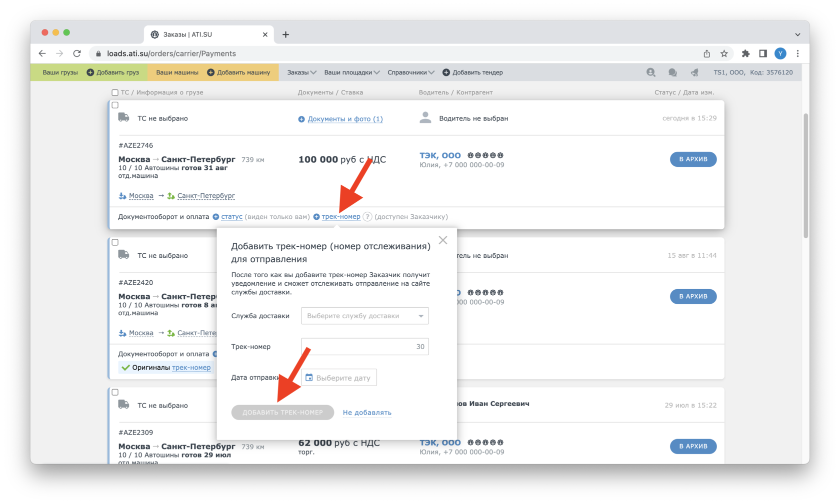Select the checkbox of order AZE2420
This screenshot has height=504, width=840.
(115, 242)
